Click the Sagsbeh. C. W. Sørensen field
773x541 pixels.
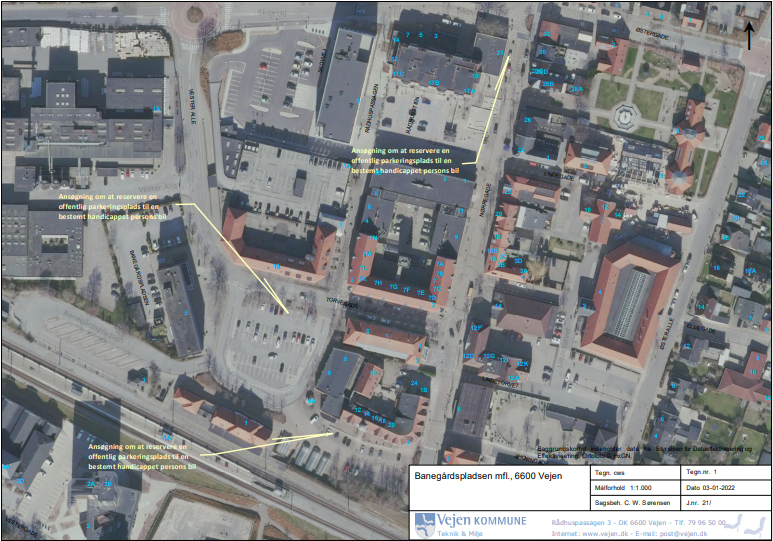635,503
